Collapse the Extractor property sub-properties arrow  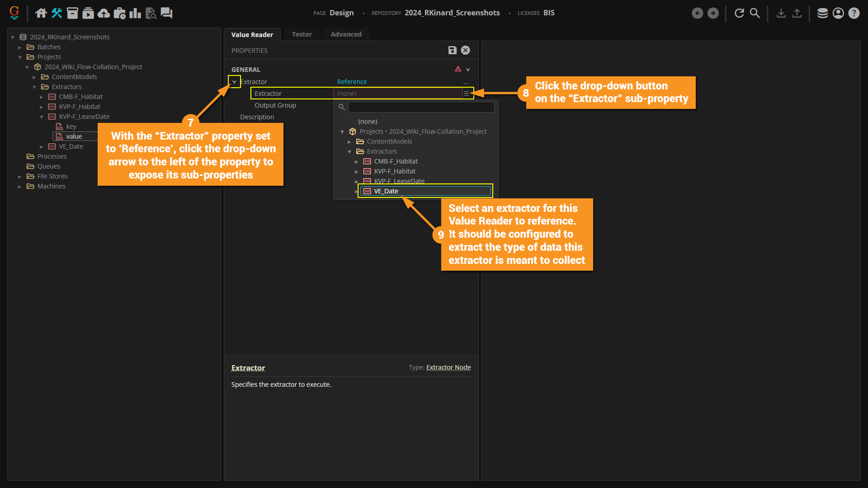pos(234,82)
